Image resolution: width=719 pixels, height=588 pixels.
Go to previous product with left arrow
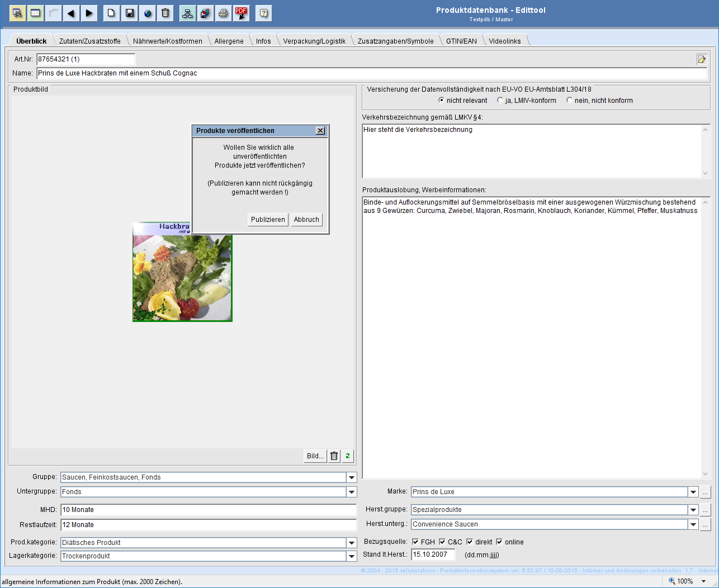[x=71, y=13]
